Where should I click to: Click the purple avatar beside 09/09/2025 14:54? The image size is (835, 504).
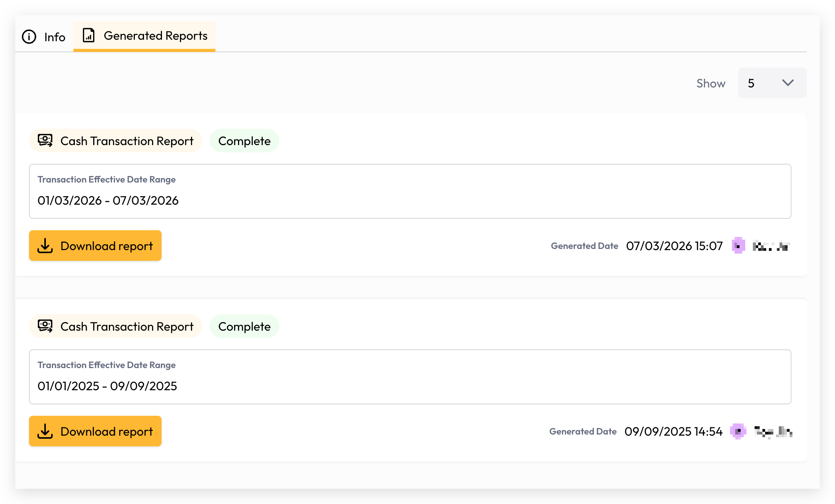click(738, 431)
